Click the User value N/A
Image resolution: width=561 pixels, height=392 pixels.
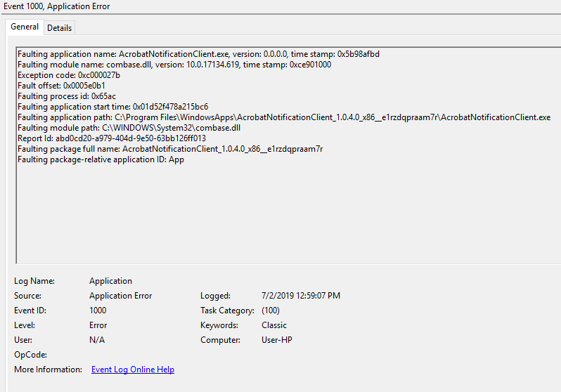(x=97, y=340)
